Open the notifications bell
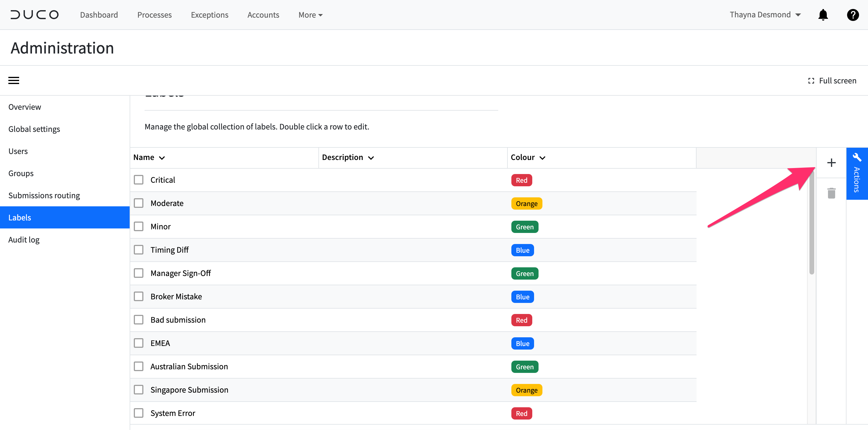Screen dimensions: 868x430 [823, 15]
